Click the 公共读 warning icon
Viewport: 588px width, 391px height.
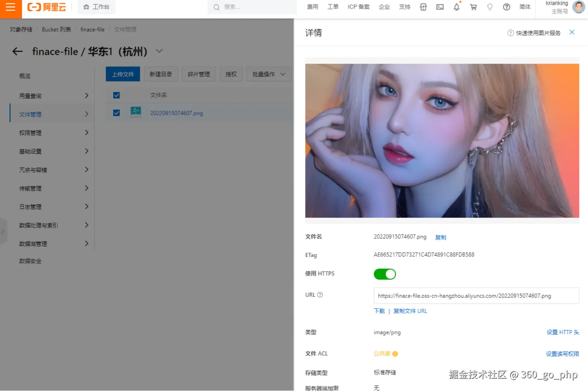pyautogui.click(x=395, y=354)
